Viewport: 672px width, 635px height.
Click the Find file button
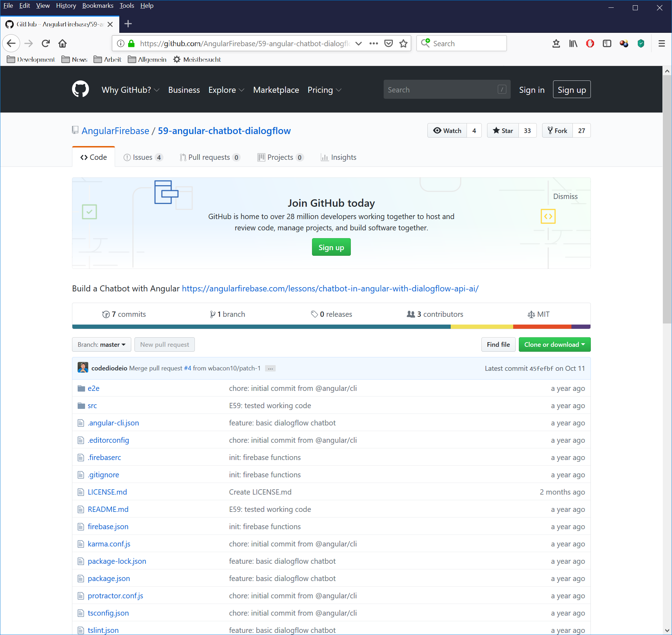[498, 344]
